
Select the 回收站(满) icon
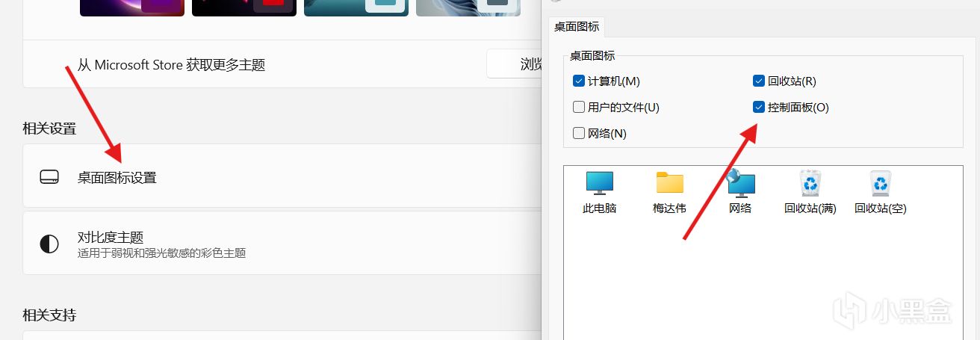(810, 192)
